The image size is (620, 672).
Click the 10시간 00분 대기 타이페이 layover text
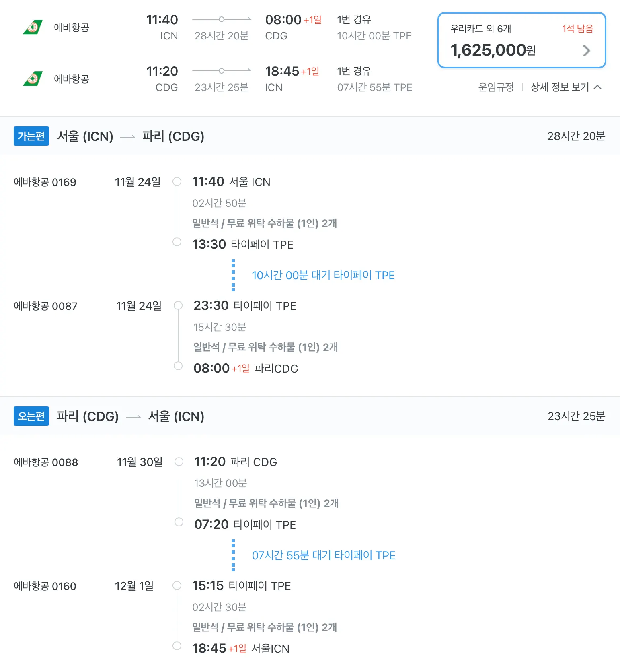point(323,275)
